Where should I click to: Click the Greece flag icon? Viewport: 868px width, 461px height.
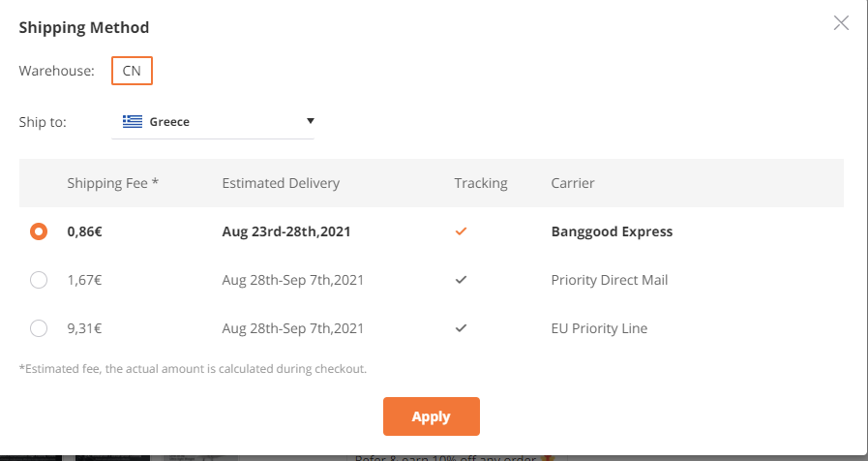tap(133, 121)
